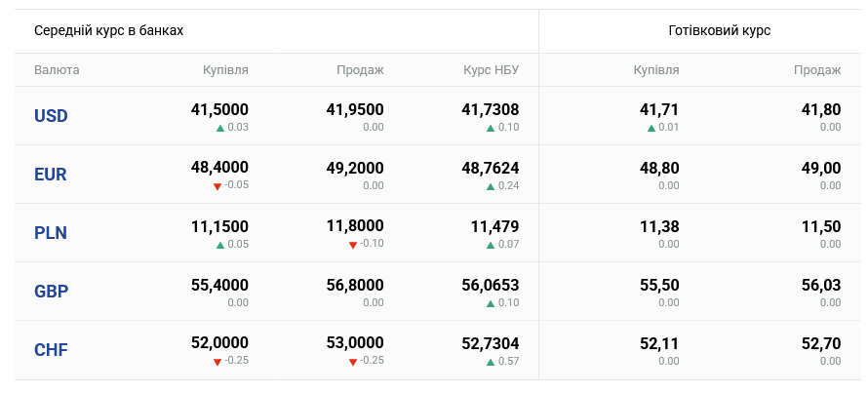Click the red down arrow under CHF buy rate
The image size is (868, 393).
click(217, 362)
